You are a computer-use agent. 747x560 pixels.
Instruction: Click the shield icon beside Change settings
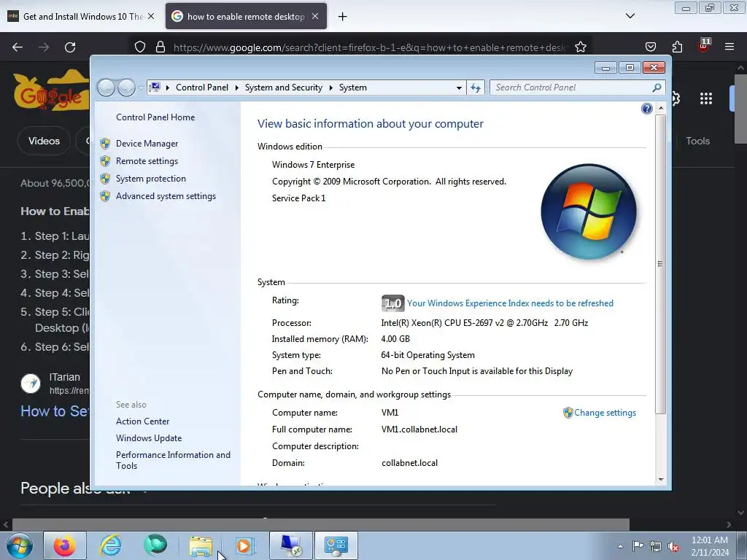click(x=568, y=413)
